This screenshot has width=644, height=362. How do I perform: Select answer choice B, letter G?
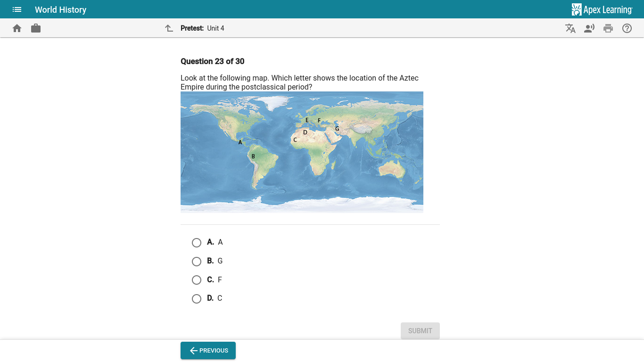pyautogui.click(x=197, y=261)
